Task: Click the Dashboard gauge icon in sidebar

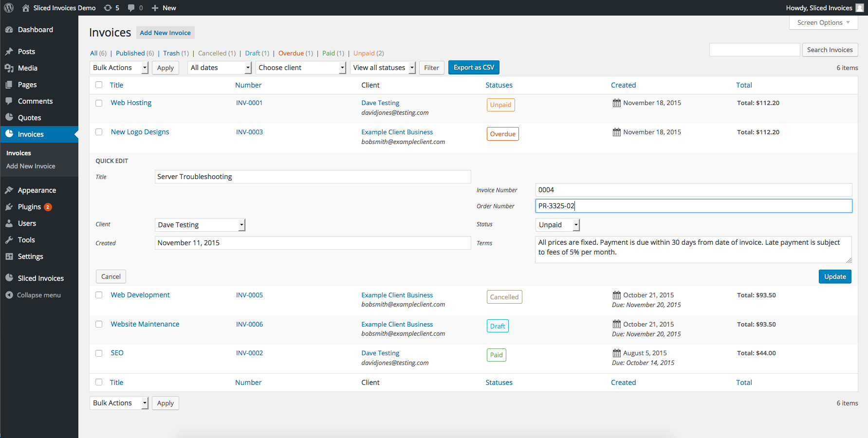Action: (x=9, y=30)
